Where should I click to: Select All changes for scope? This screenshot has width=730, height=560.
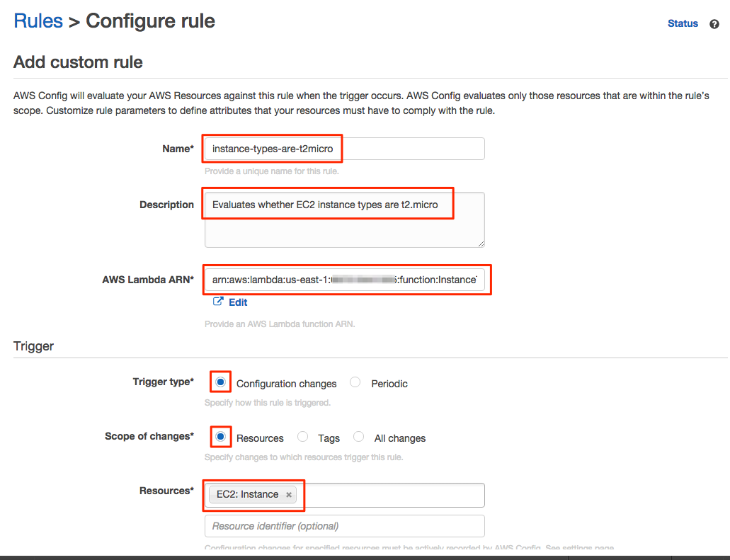358,436
